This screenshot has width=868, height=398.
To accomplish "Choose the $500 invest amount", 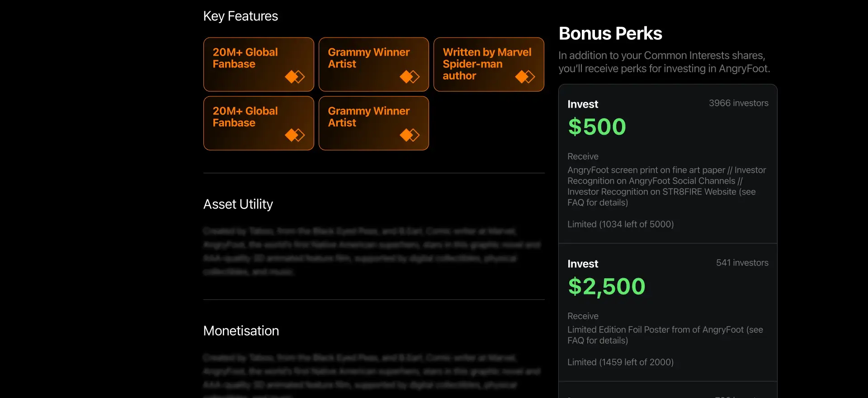I will pyautogui.click(x=597, y=127).
